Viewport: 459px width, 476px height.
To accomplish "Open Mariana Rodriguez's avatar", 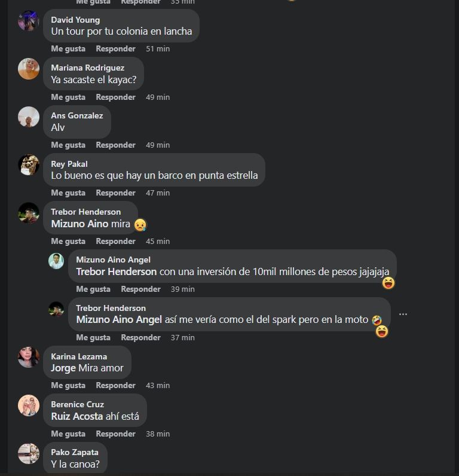I will 29,69.
